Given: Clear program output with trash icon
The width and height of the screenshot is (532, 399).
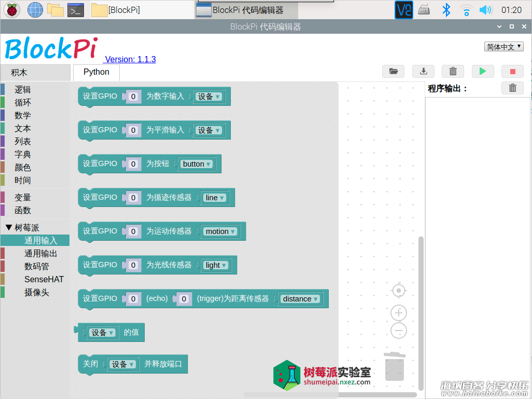Looking at the screenshot, I should 512,88.
